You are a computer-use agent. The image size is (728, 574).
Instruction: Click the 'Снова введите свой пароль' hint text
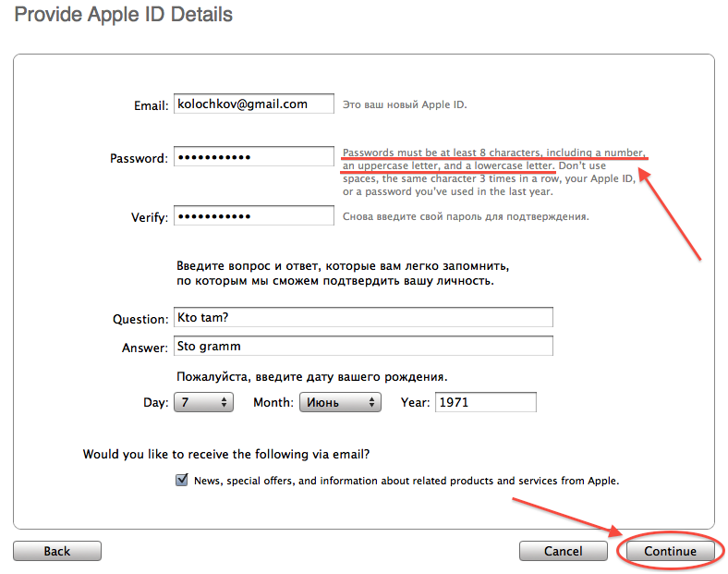click(466, 216)
